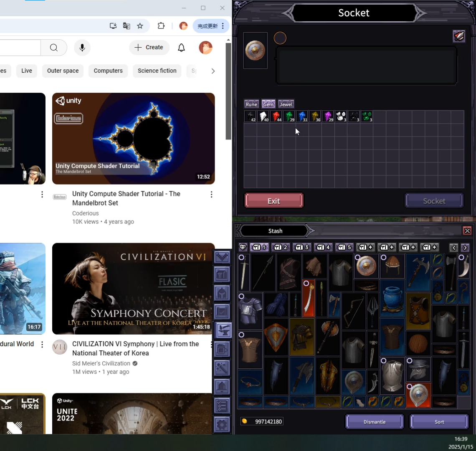Screen dimensions: 476x451
Task: Open the anvil crafting icon in sidebar
Action: [222, 330]
